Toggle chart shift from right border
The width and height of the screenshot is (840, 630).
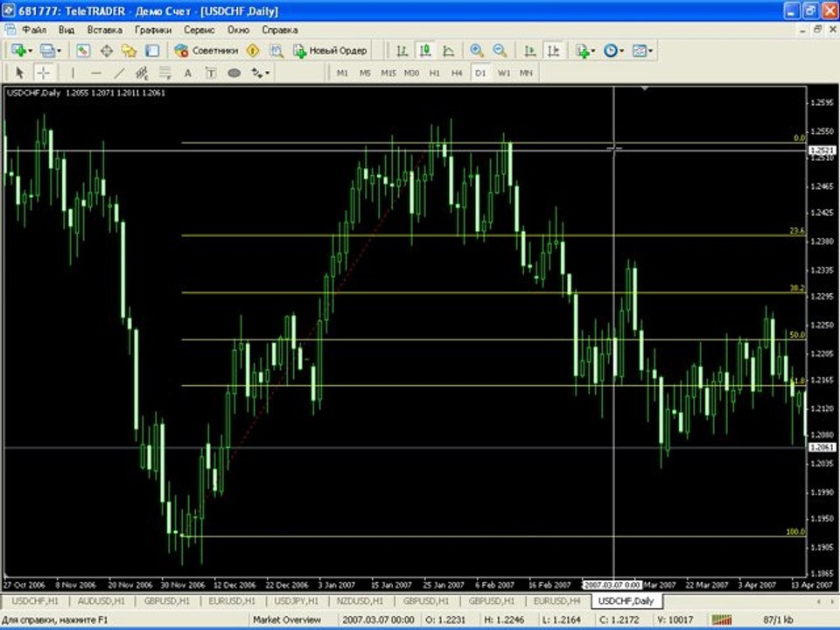click(553, 51)
